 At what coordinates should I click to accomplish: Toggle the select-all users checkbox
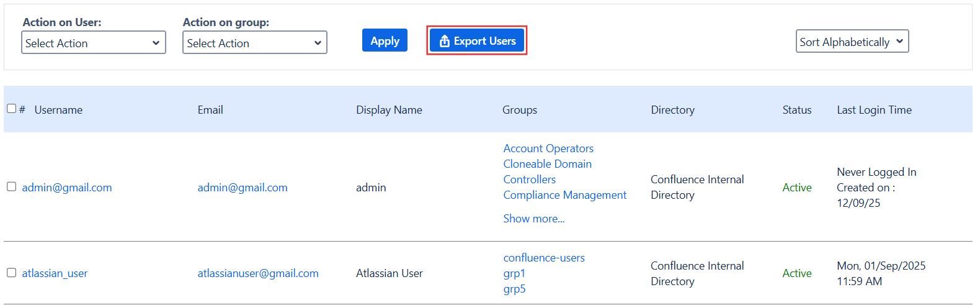(x=11, y=109)
